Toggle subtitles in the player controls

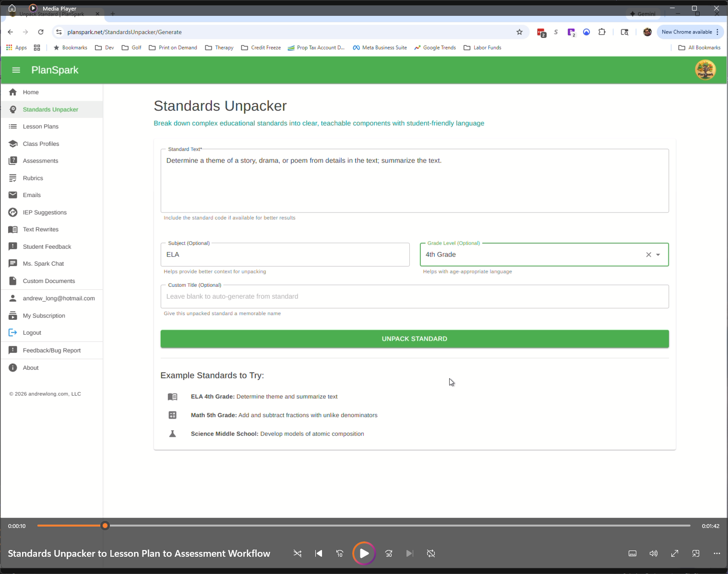[632, 553]
